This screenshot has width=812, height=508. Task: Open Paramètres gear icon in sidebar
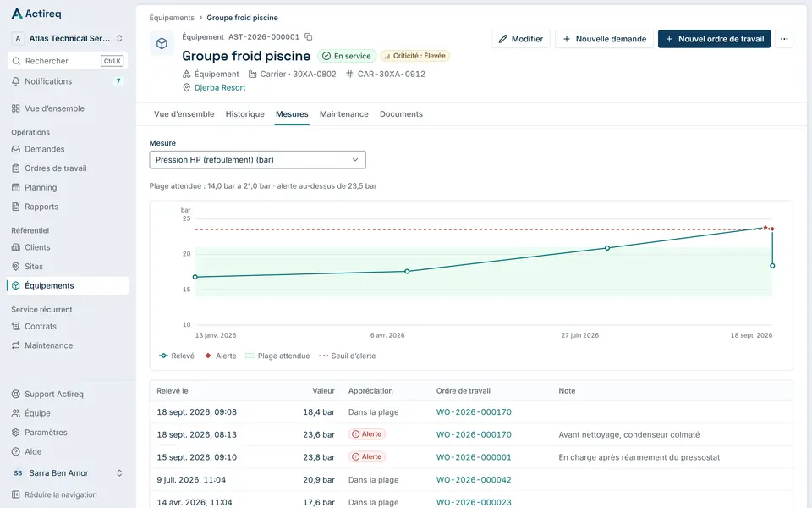(x=16, y=433)
